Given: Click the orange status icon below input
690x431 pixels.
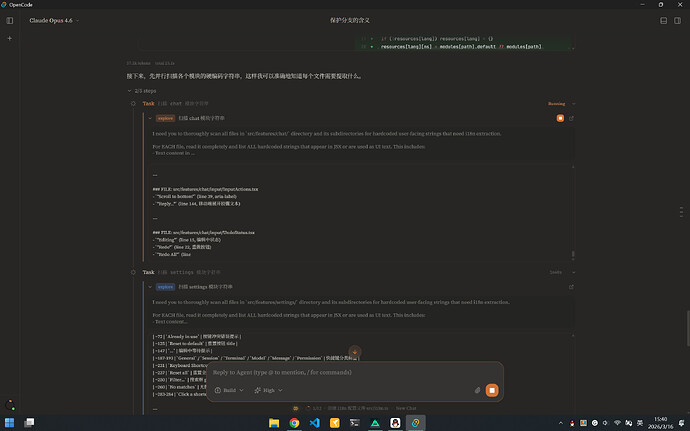Looking at the screenshot, I should tap(296, 409).
